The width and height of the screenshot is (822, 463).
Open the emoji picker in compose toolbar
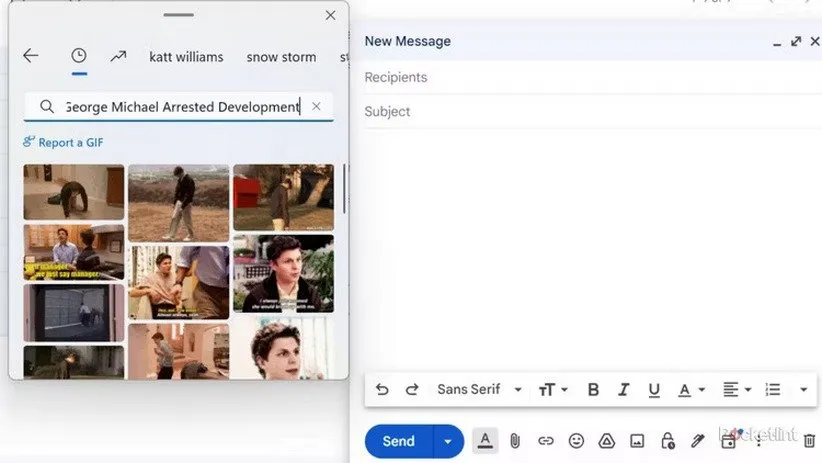click(576, 441)
